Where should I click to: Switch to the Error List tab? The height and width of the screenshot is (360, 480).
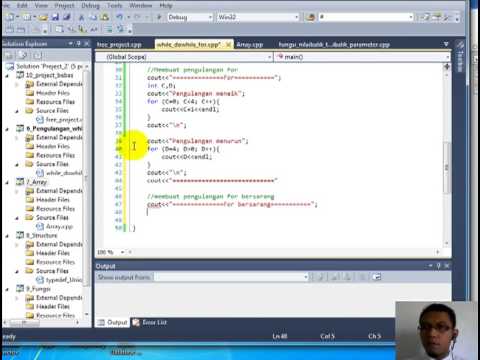[150, 322]
